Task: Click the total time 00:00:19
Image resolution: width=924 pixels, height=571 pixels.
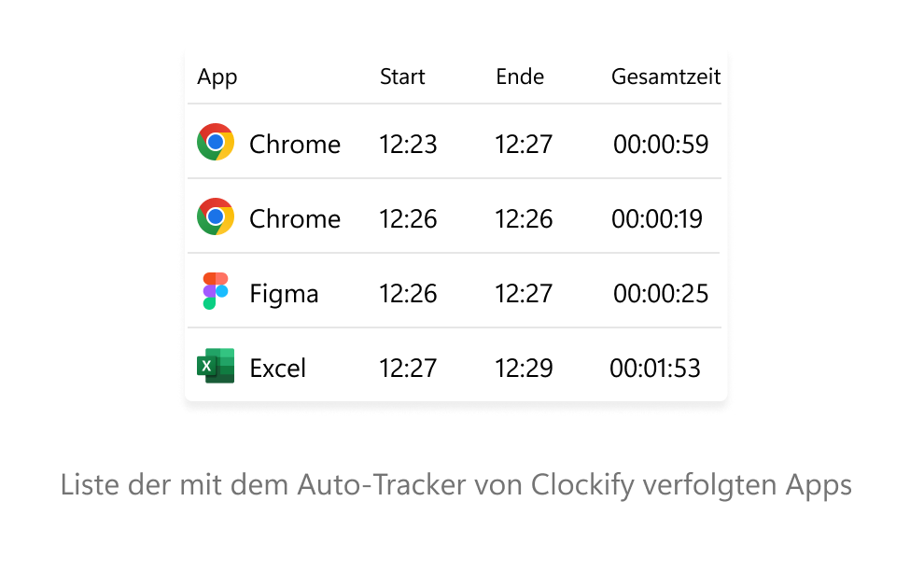Action: [x=657, y=218]
